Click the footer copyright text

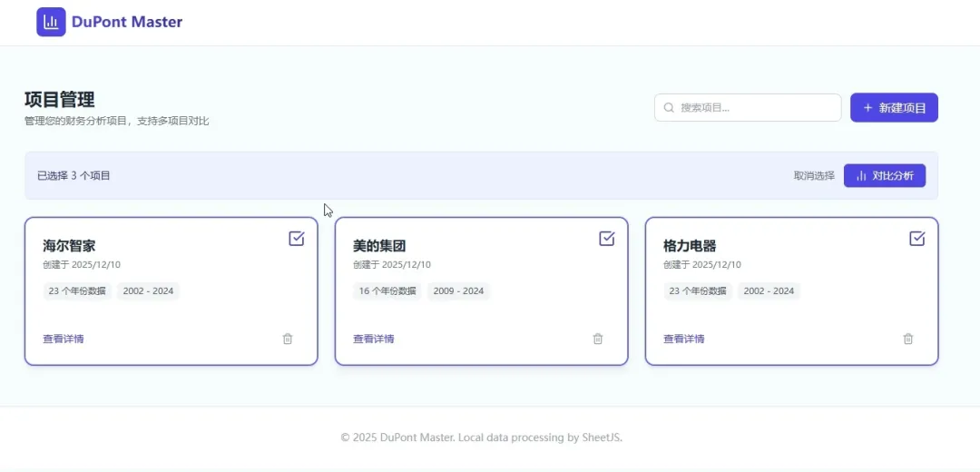(481, 438)
